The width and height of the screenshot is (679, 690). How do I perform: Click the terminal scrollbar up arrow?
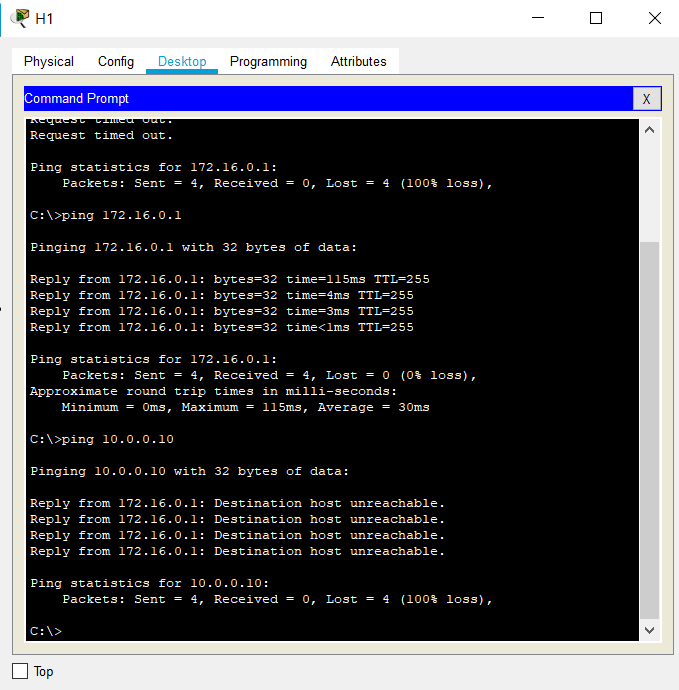click(649, 130)
